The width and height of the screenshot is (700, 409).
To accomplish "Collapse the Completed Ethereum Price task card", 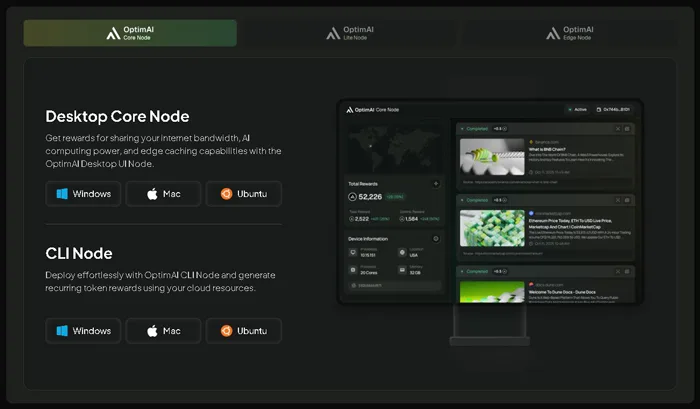I will pyautogui.click(x=462, y=200).
